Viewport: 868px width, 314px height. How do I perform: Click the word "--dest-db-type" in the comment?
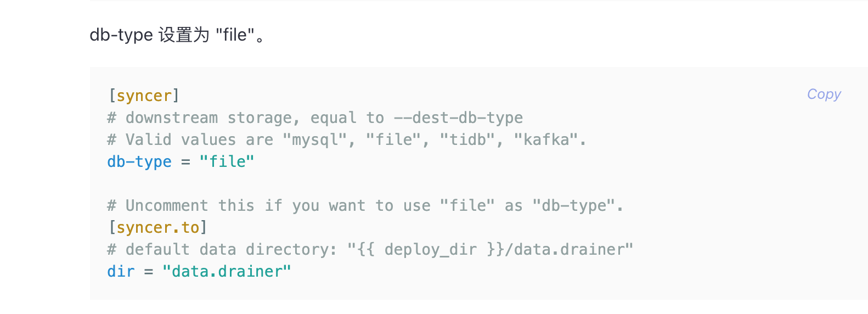point(458,118)
